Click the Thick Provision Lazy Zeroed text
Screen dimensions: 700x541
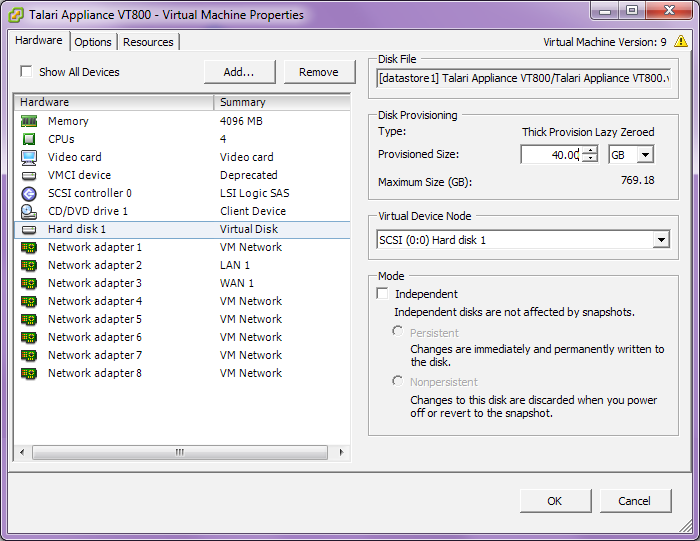588,132
